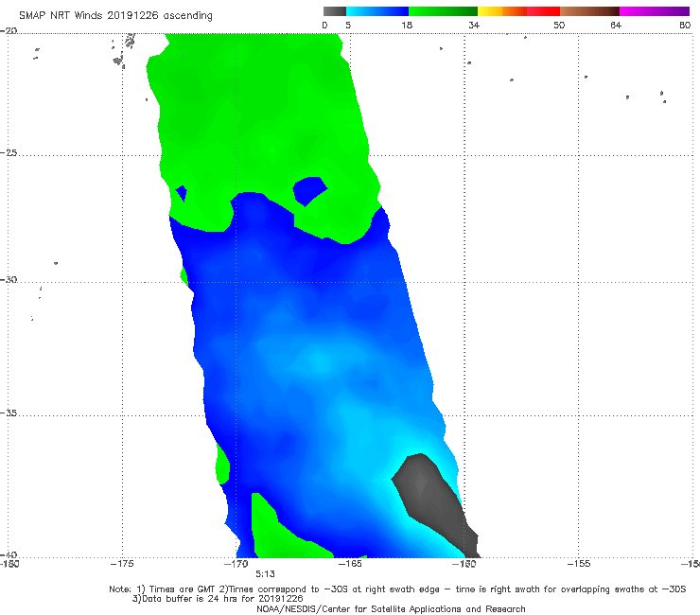Viewport: 700px width, 615px height.
Task: Click the yellow-orange colorbar segment after 34
Action: (x=501, y=11)
